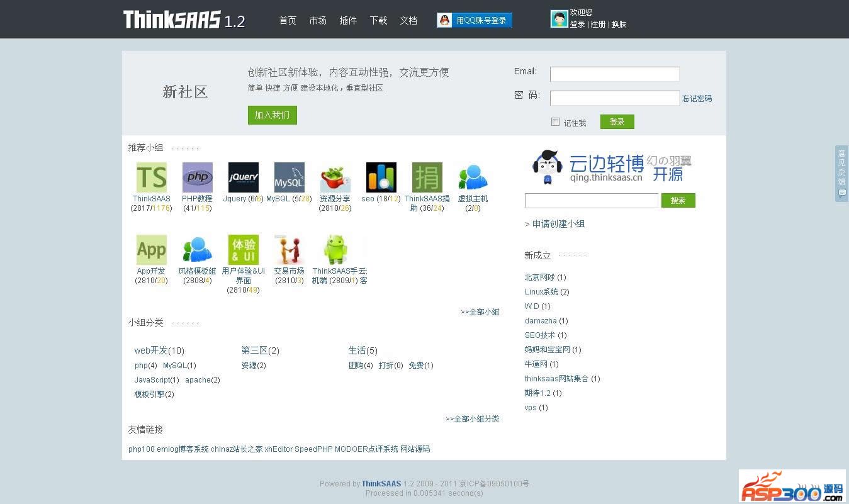The height and width of the screenshot is (504, 849).
Task: Click the green 搜索 button
Action: tap(678, 201)
